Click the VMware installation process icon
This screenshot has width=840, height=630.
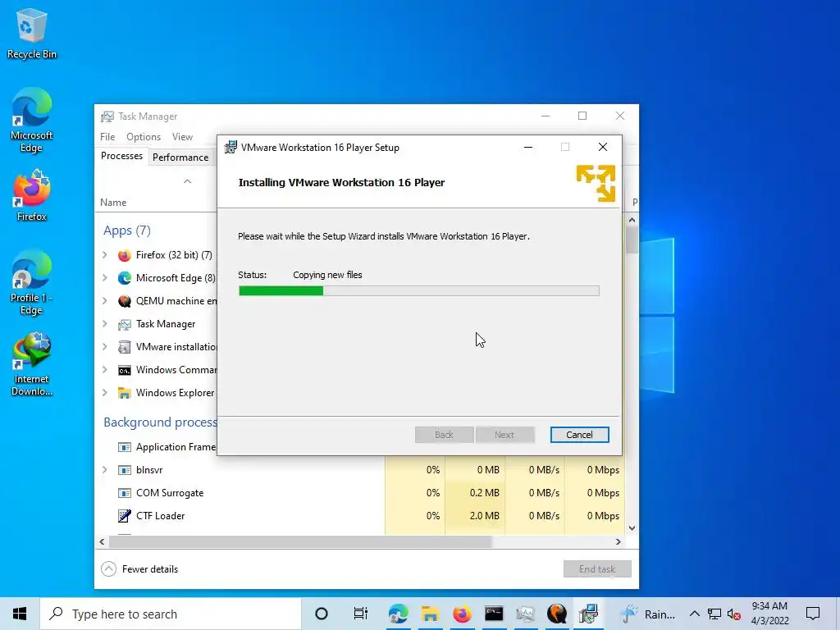pyautogui.click(x=125, y=347)
